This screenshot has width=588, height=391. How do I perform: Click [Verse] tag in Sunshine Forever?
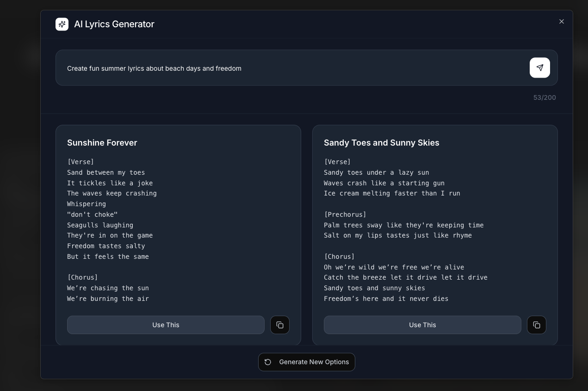tap(80, 162)
